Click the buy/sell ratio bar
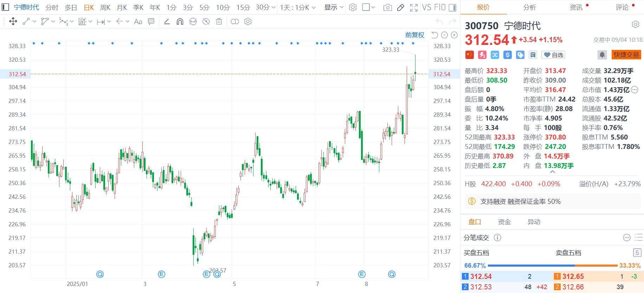The width and height of the screenshot is (644, 293). [552, 266]
